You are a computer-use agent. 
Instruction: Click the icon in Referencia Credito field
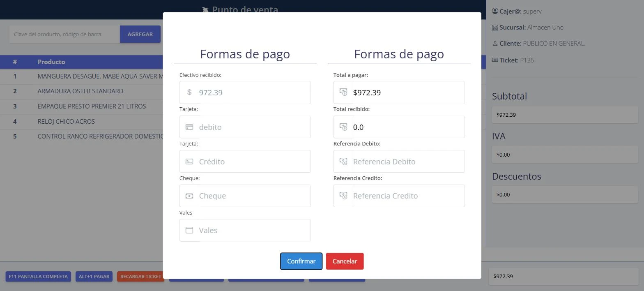click(343, 196)
